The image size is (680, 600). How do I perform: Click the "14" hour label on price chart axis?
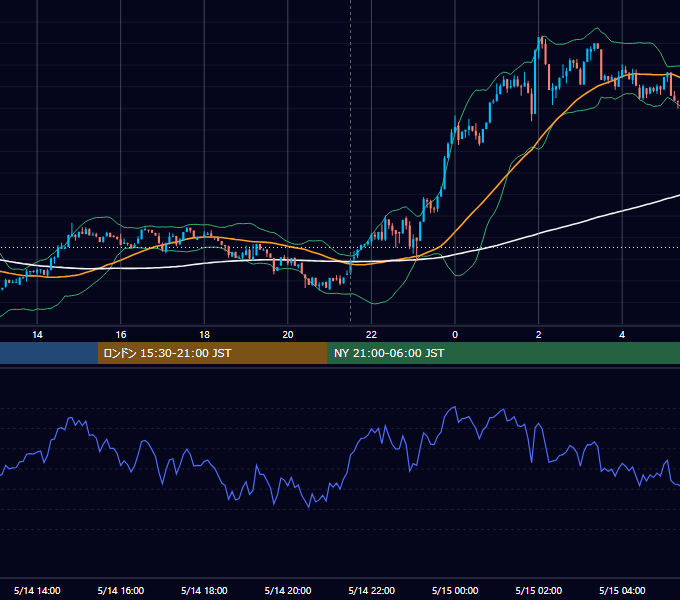click(37, 335)
